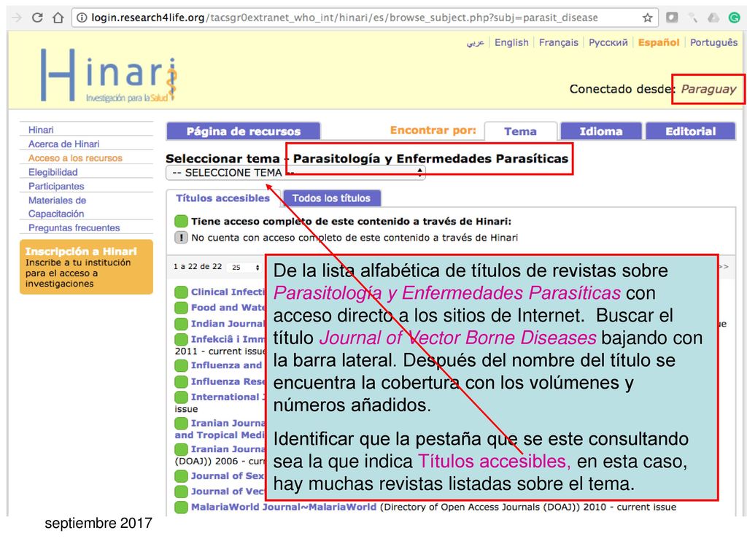Click the gray square extension icon beside the star
This screenshot has height=560, width=747.
tap(672, 17)
